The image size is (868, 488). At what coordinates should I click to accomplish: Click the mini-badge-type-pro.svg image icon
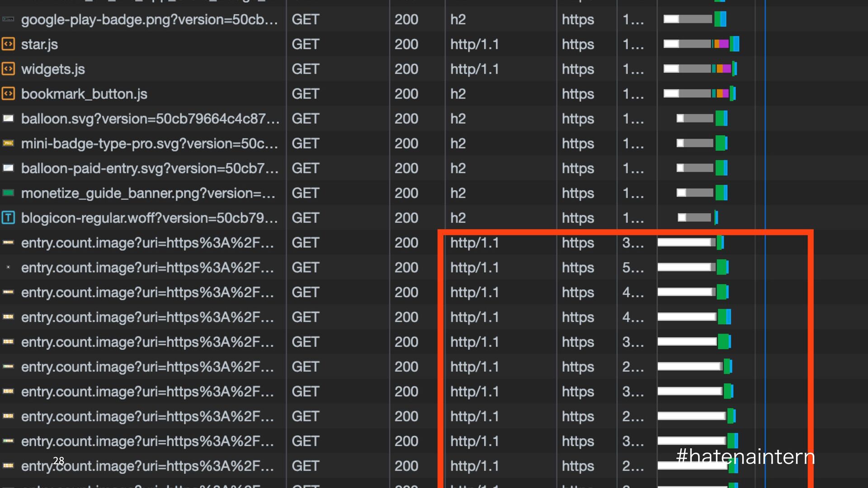8,143
